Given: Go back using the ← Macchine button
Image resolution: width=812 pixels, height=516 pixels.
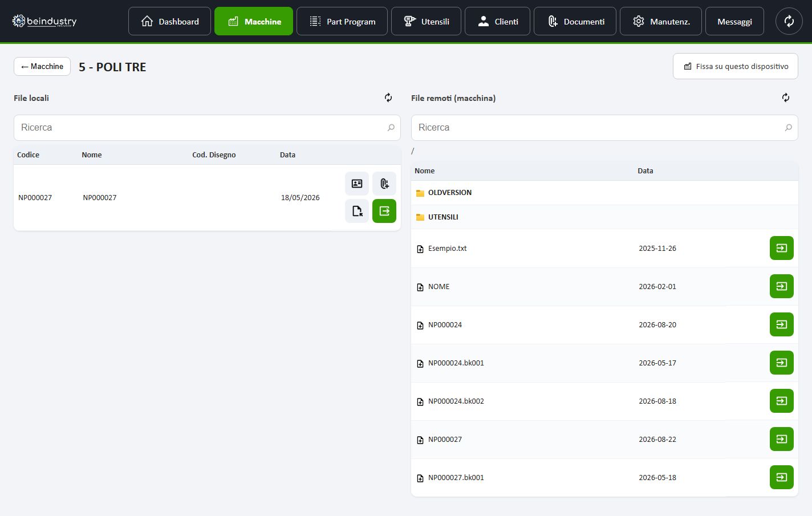Looking at the screenshot, I should pyautogui.click(x=42, y=66).
